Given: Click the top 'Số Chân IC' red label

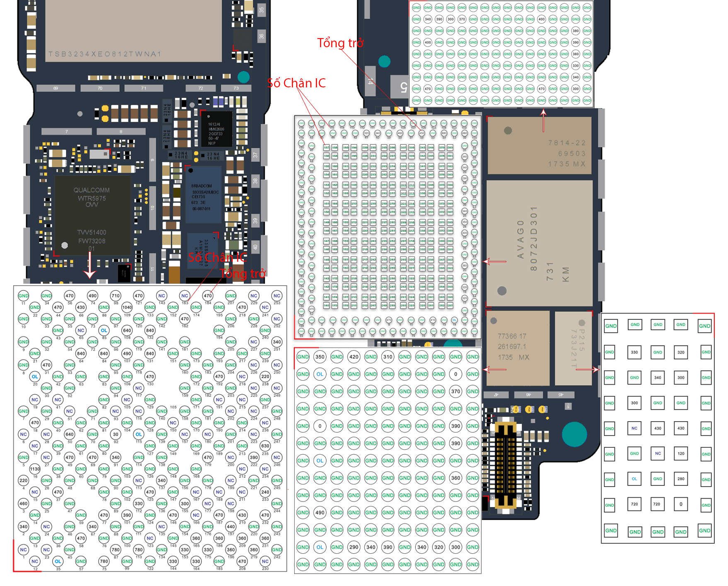Looking at the screenshot, I should 296,83.
